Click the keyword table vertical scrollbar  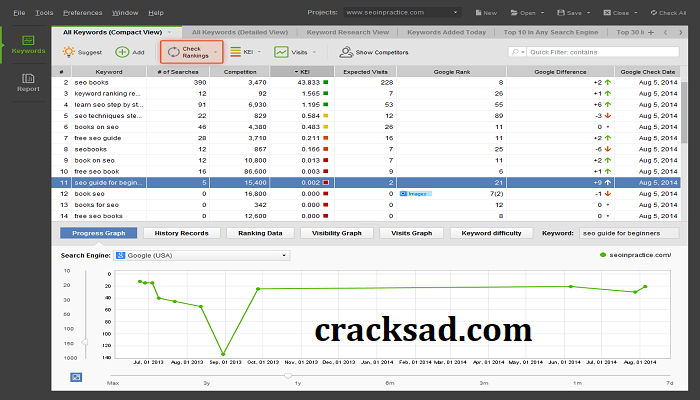click(684, 112)
